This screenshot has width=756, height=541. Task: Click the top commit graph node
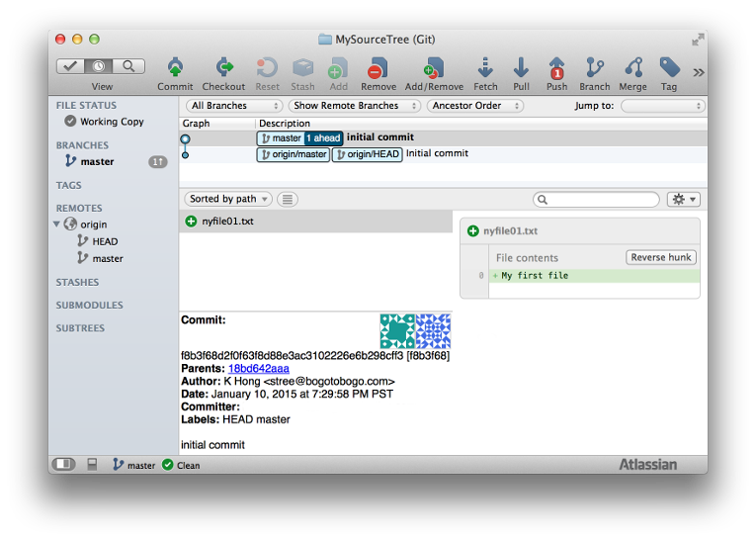(185, 139)
